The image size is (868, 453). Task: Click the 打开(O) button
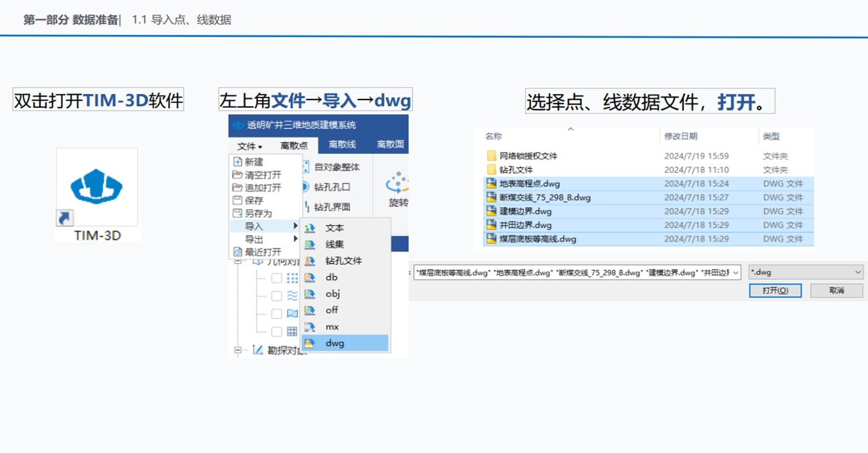coord(775,291)
